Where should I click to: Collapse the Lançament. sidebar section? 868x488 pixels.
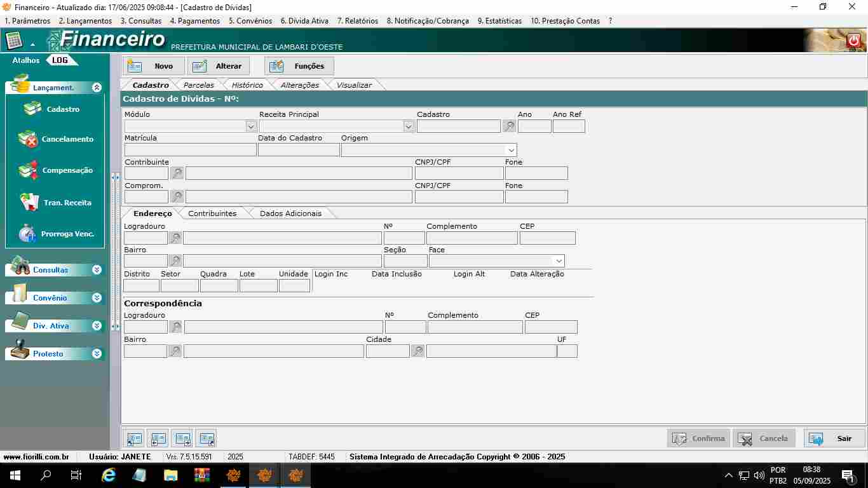(97, 88)
